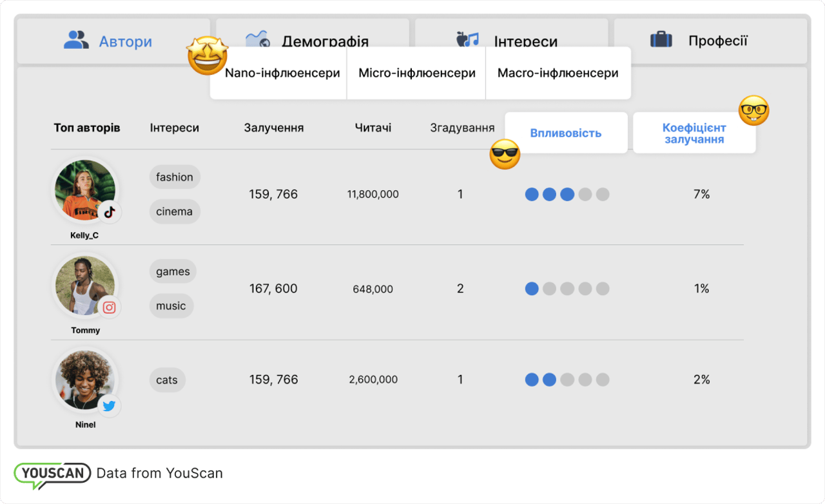Click Kelly_C's influence dot rating

(567, 194)
